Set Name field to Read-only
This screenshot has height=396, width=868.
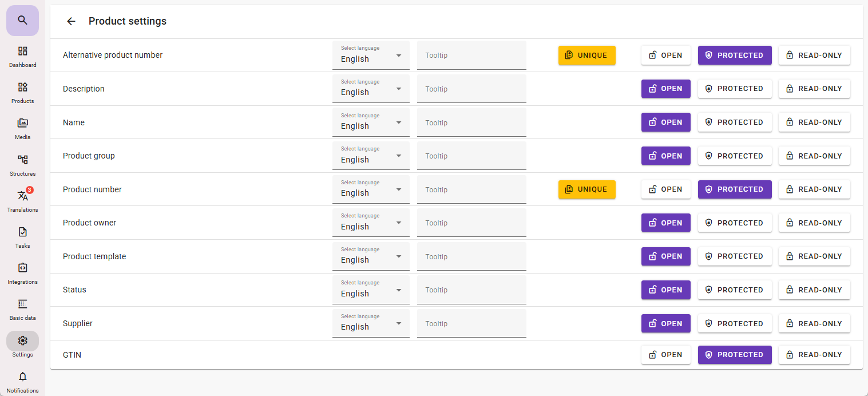814,122
